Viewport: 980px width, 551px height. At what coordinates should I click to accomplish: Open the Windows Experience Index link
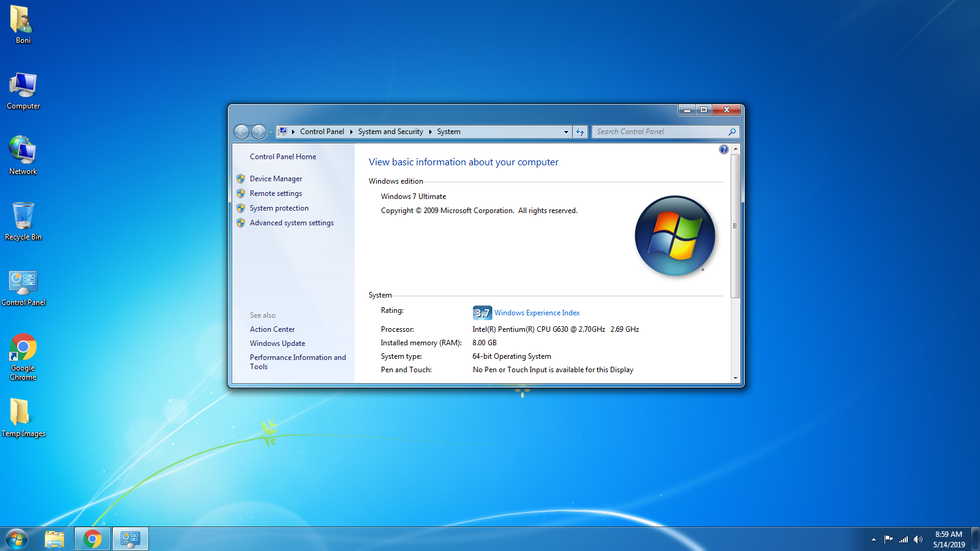pos(537,313)
